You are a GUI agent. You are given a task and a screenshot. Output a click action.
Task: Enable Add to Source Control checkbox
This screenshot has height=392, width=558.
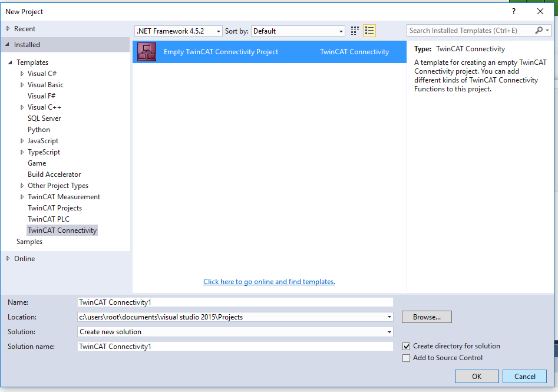point(406,358)
